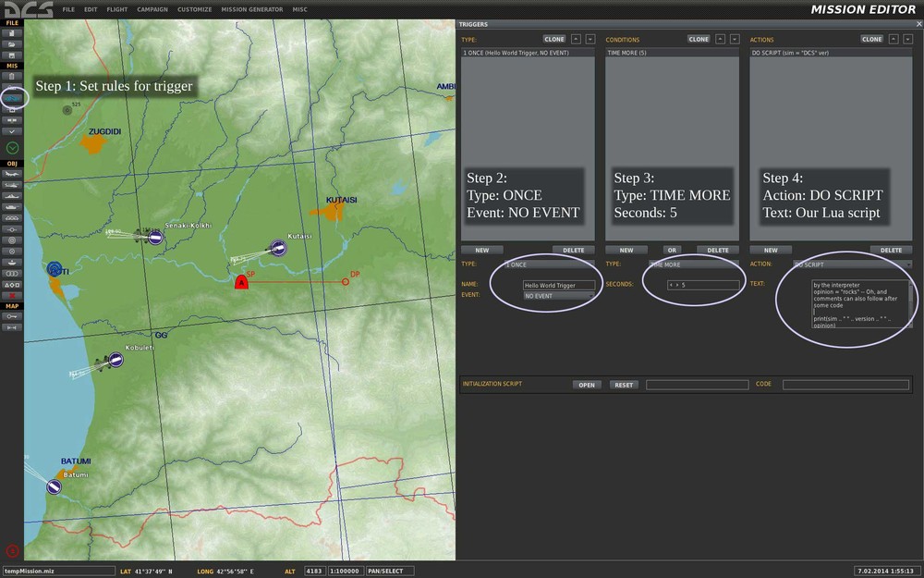The image size is (924, 578).
Task: Move trigger up in the TYPE list
Action: (576, 39)
